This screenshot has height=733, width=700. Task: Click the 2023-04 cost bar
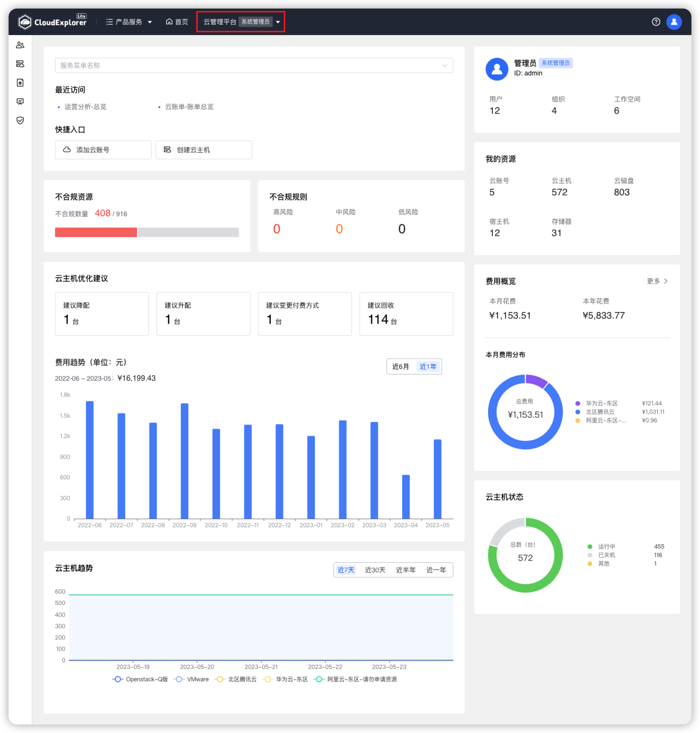405,496
